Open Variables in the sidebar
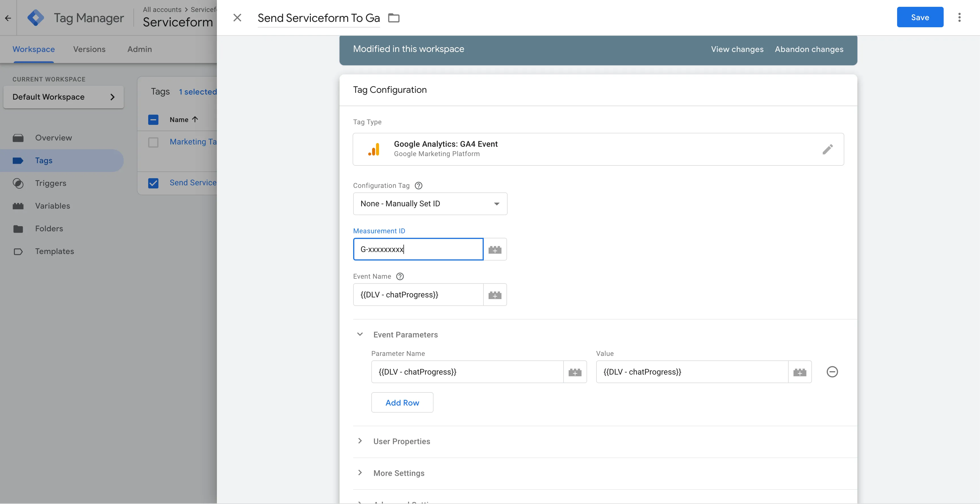Viewport: 980px width, 504px height. (x=62, y=206)
